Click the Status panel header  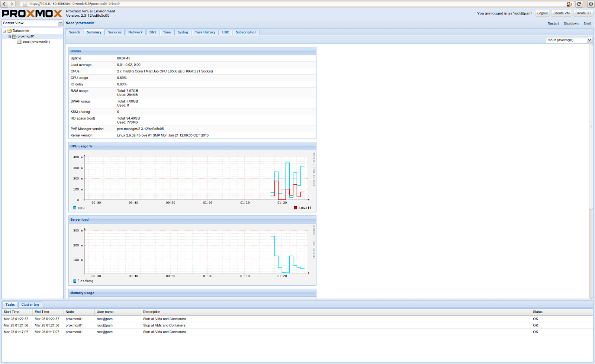click(192, 51)
